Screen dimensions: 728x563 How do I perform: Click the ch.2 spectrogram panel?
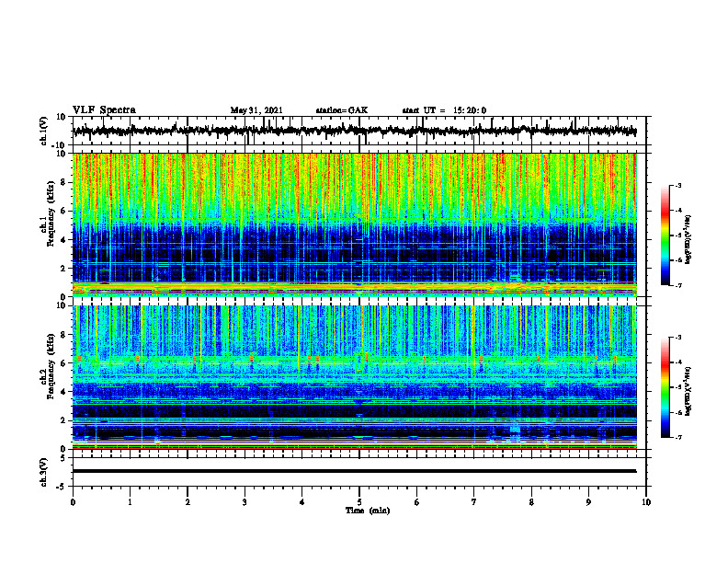click(354, 377)
